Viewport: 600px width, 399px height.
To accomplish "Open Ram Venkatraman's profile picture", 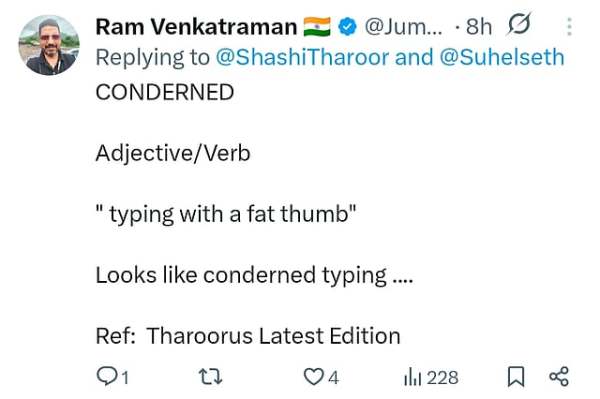I will (x=49, y=45).
